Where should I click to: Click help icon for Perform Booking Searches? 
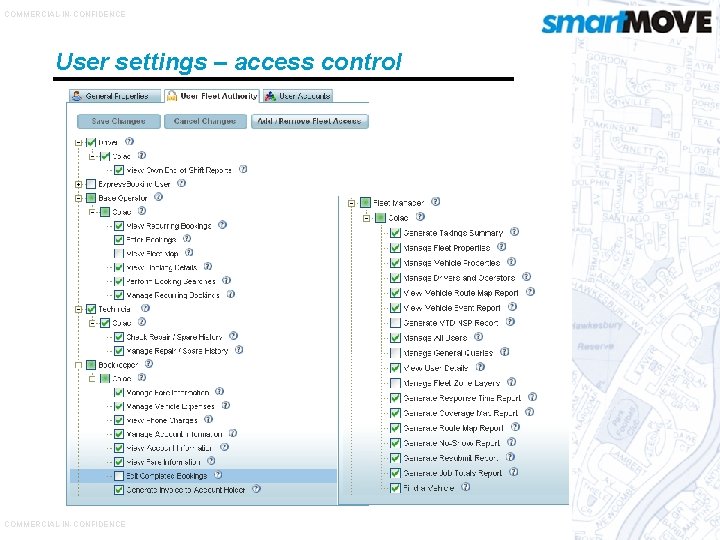[x=226, y=281]
